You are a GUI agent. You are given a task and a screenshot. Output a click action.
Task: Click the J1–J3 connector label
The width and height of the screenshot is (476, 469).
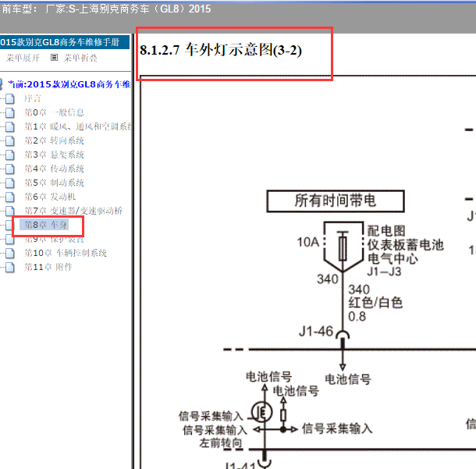tap(385, 272)
